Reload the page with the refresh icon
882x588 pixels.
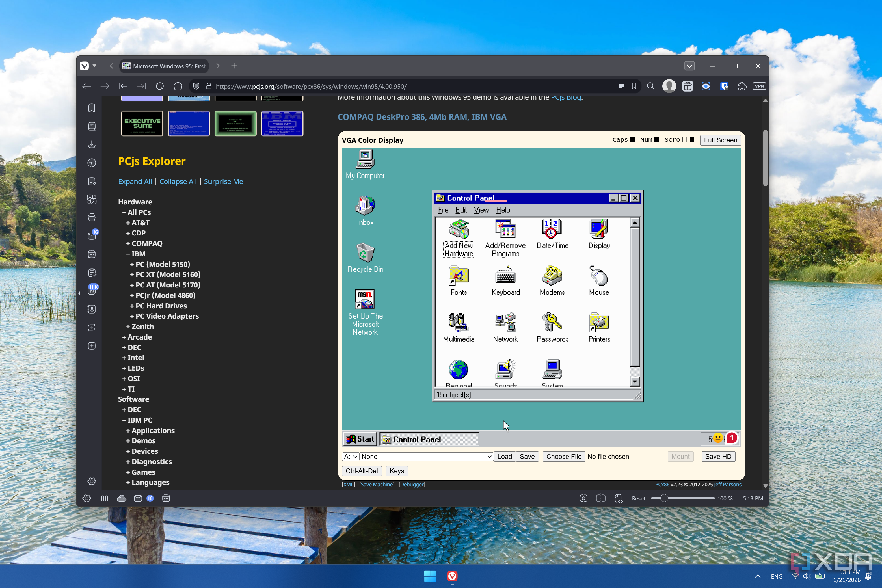[x=160, y=86]
